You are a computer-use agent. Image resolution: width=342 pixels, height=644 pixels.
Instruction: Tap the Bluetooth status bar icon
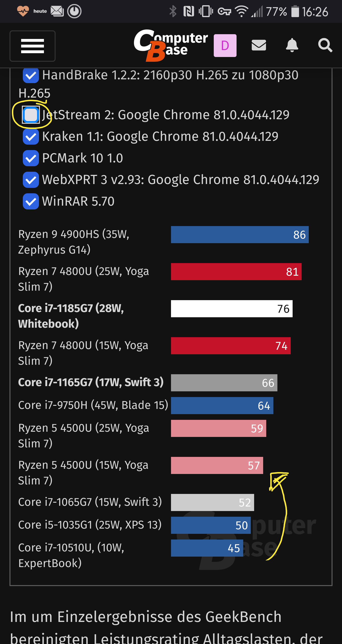pos(173,11)
